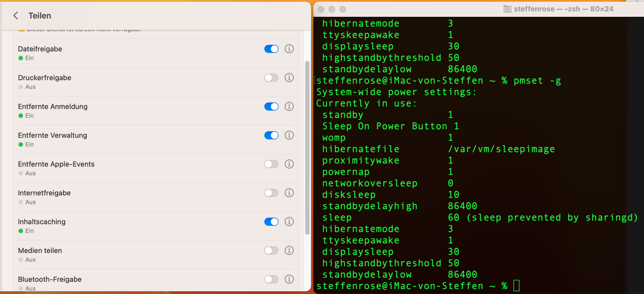Enable Medien teilen switch
The image size is (644, 294).
pos(271,251)
